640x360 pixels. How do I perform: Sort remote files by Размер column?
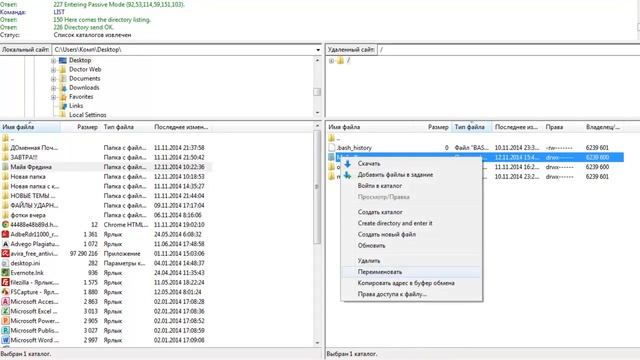[438, 127]
